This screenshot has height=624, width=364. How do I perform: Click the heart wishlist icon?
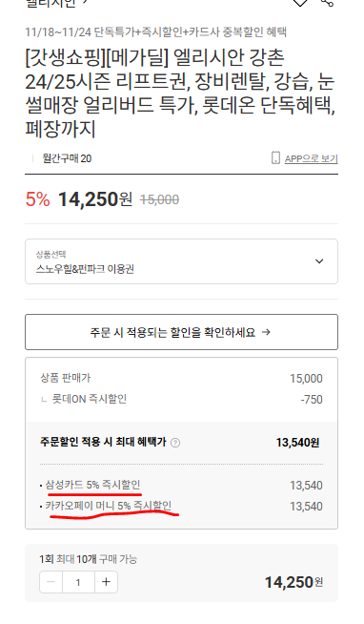pyautogui.click(x=300, y=3)
